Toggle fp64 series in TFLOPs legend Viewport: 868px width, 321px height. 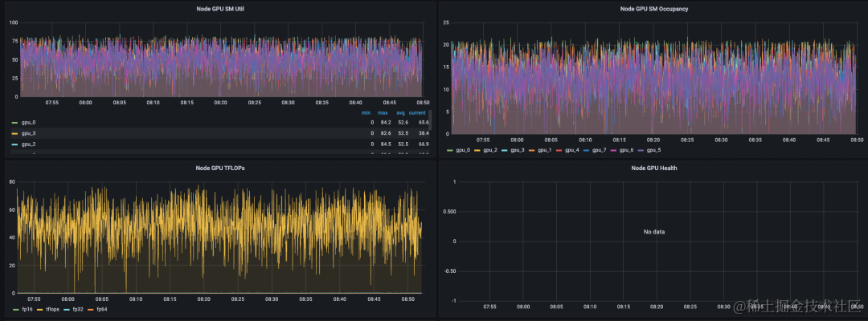[x=102, y=310]
